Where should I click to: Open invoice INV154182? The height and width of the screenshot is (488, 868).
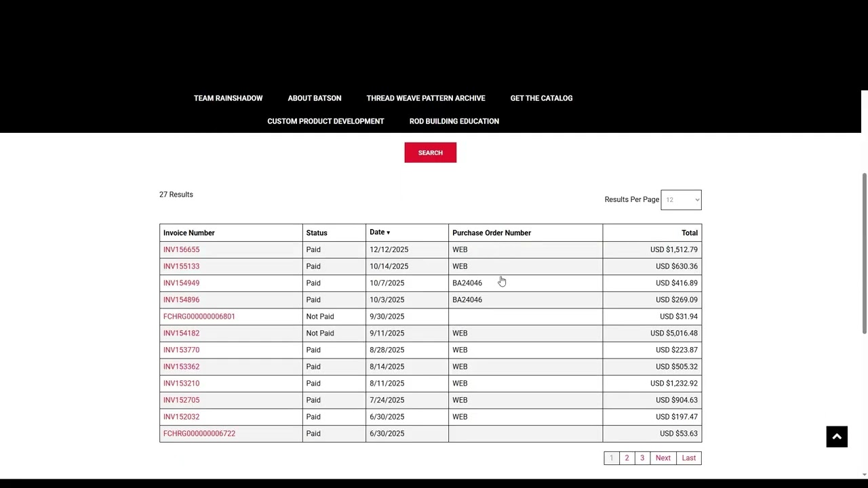coord(181,333)
